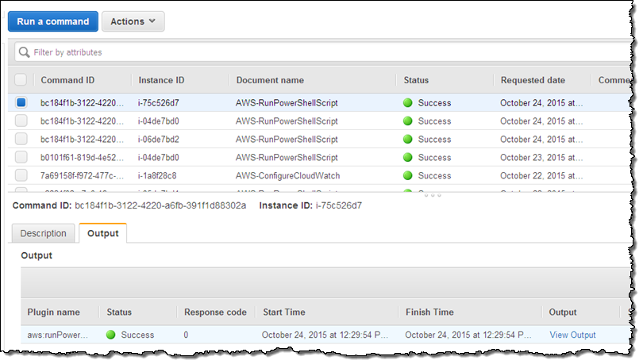Switch to the Description tab
The image size is (643, 364).
point(43,234)
